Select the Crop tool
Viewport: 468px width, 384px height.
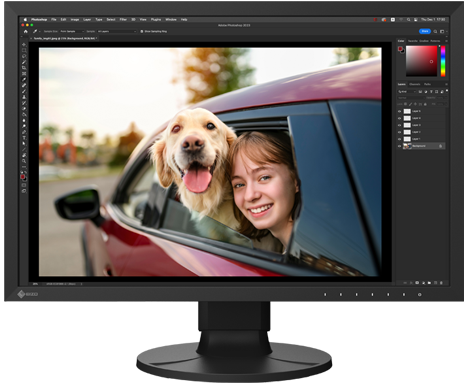(24, 68)
